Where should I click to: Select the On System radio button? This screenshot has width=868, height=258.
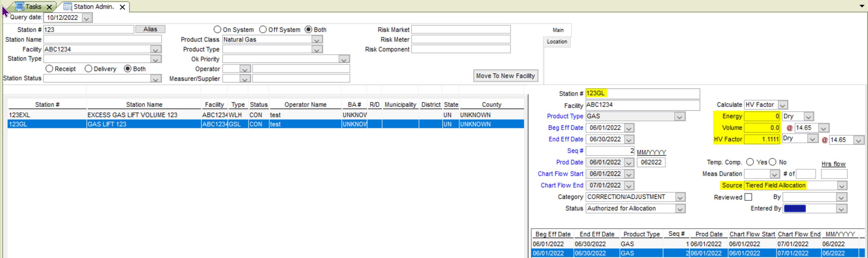217,30
